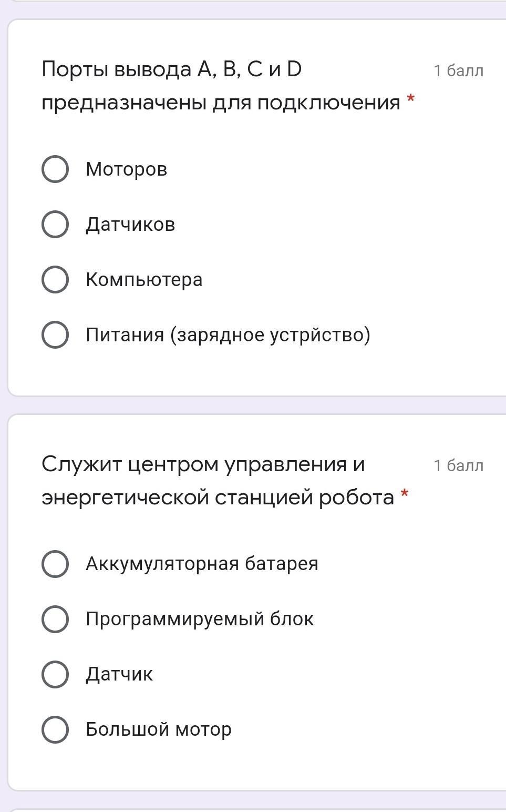Select the Датчиков radio button
506x812 pixels.
point(55,225)
